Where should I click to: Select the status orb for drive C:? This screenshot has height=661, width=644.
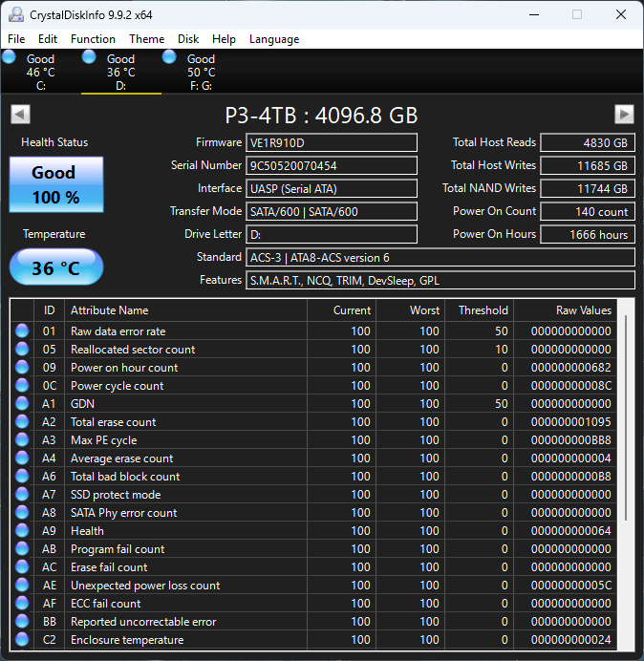(x=9, y=57)
